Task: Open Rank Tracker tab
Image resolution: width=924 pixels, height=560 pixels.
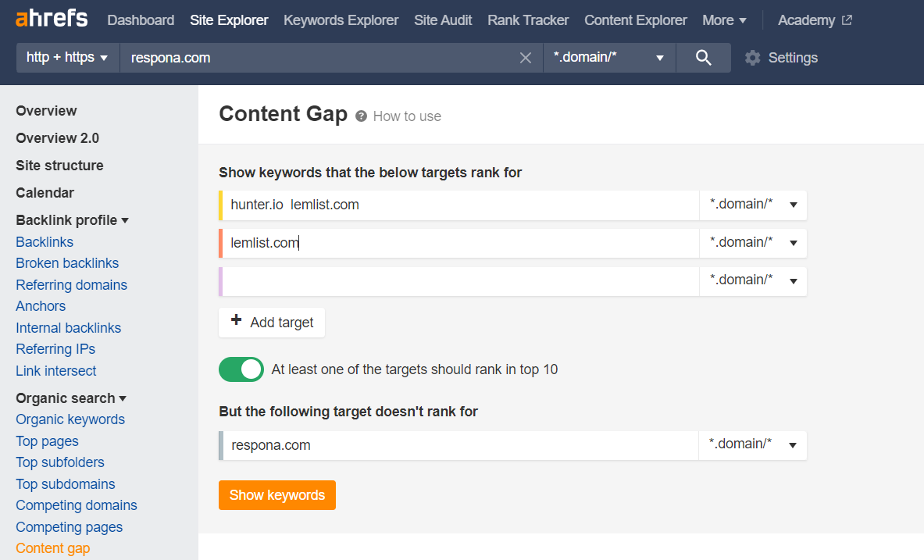Action: point(528,20)
